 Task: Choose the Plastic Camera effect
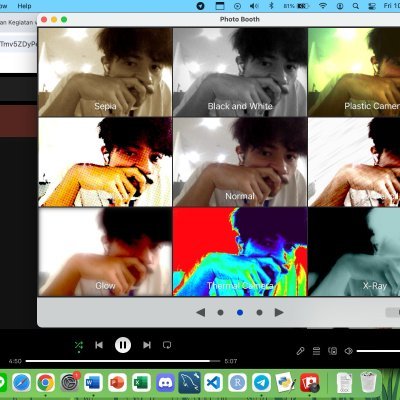354,72
